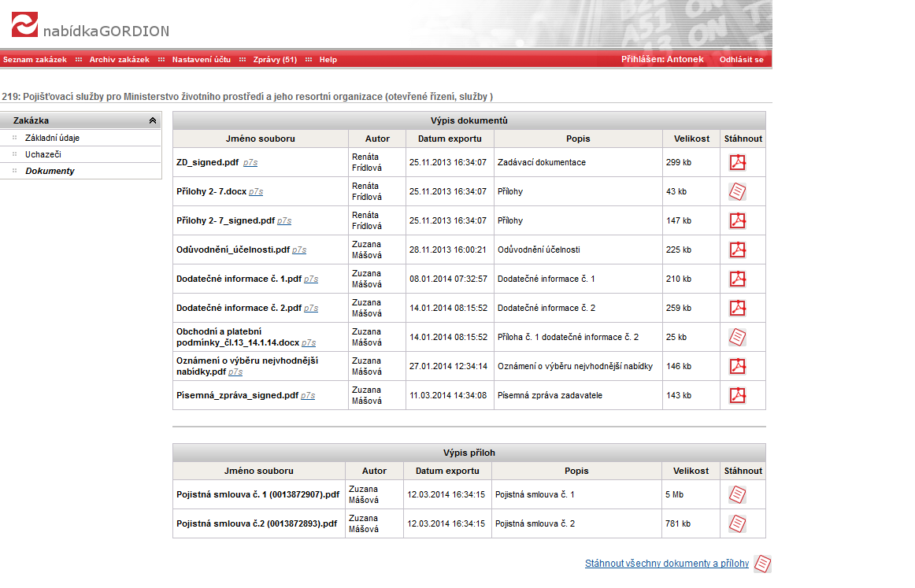Download ZD_signed.pdf via its PDF icon
Image resolution: width=915 pixels, height=588 pixels.
737,162
